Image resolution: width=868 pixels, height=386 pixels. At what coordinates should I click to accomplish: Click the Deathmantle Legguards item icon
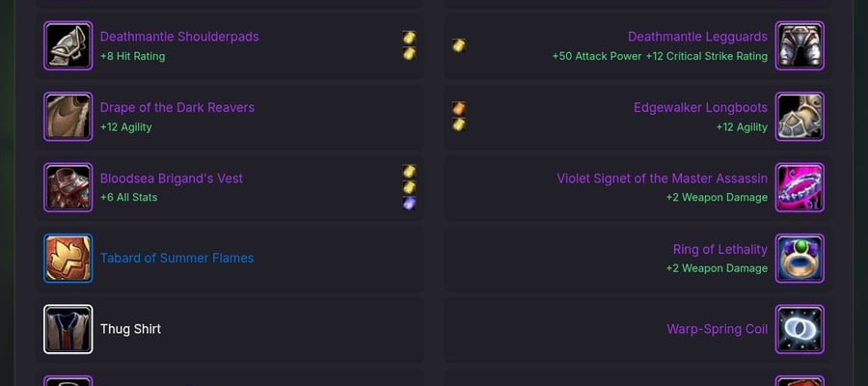click(x=800, y=45)
